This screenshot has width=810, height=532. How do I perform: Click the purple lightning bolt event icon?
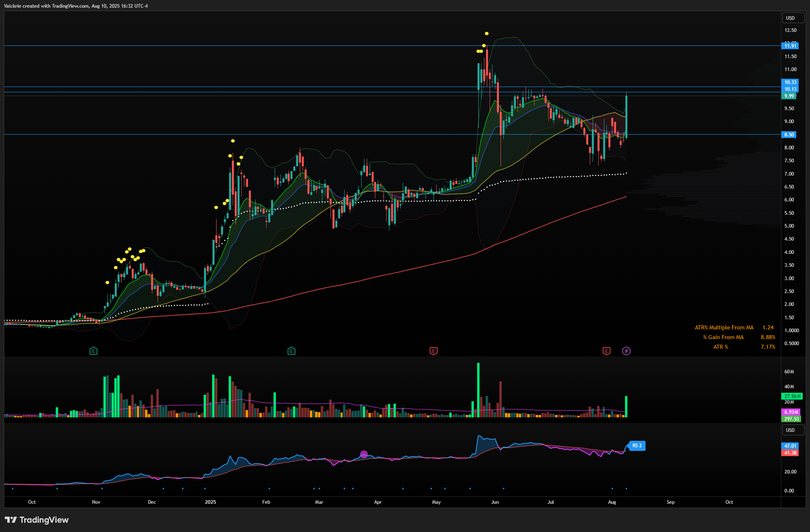[x=626, y=351]
